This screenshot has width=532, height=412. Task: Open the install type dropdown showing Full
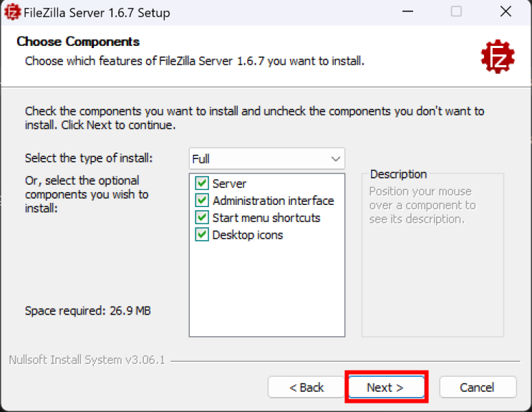(267, 158)
